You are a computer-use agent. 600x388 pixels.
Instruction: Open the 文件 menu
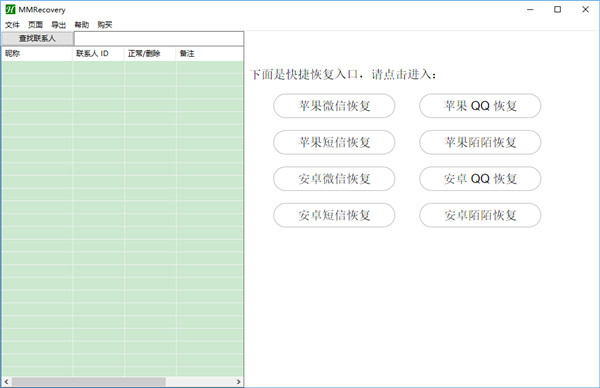pyautogui.click(x=12, y=25)
